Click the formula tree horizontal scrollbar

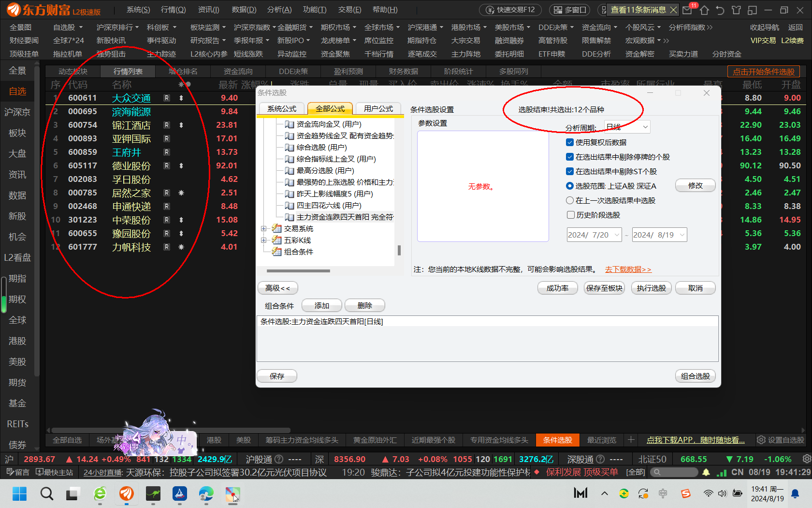click(298, 271)
